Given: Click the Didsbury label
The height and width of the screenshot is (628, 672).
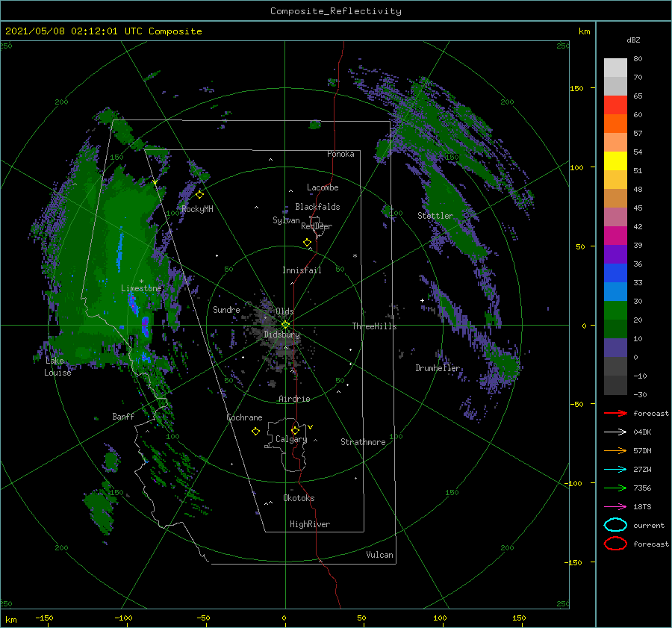Looking at the screenshot, I should [281, 335].
